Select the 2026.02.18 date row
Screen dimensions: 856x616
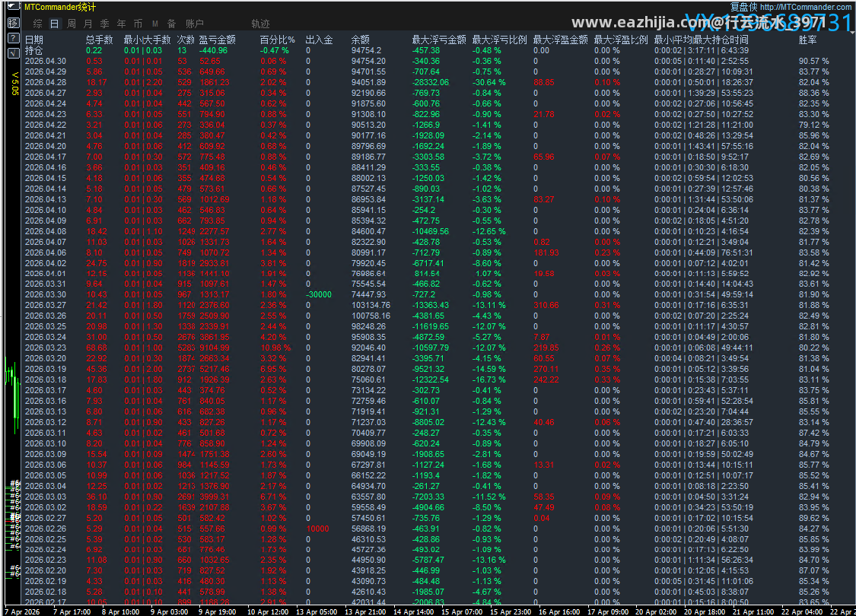point(46,592)
